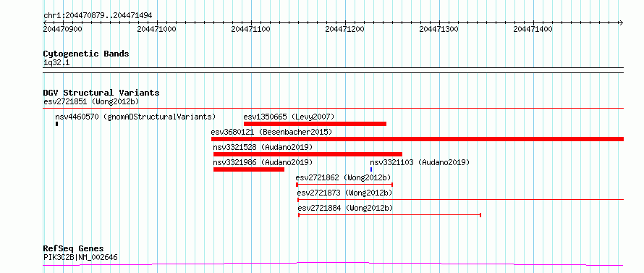Click the RefSeq Genes track title

(74, 249)
